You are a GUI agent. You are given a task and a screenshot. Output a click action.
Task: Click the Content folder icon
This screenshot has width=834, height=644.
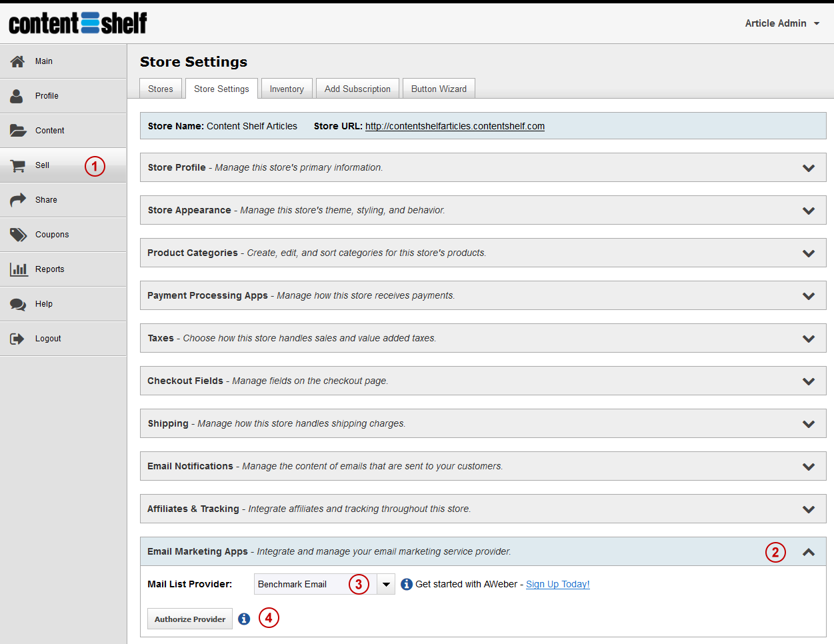(x=18, y=131)
